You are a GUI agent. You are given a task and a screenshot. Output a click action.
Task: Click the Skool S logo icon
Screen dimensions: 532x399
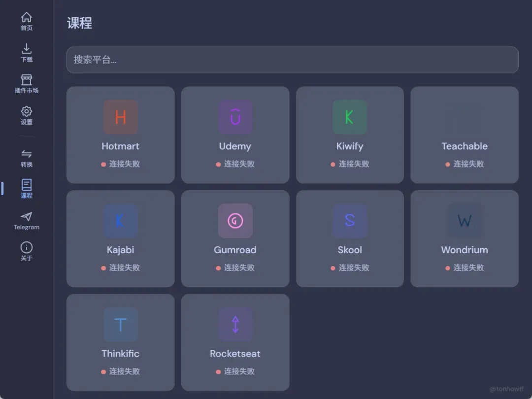point(349,221)
